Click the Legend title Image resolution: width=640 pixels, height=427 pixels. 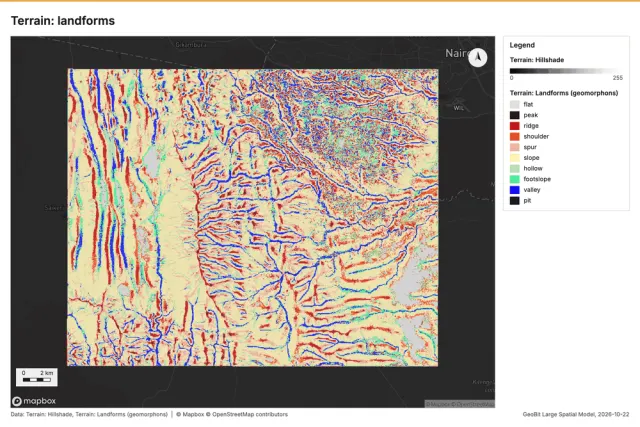pos(522,45)
